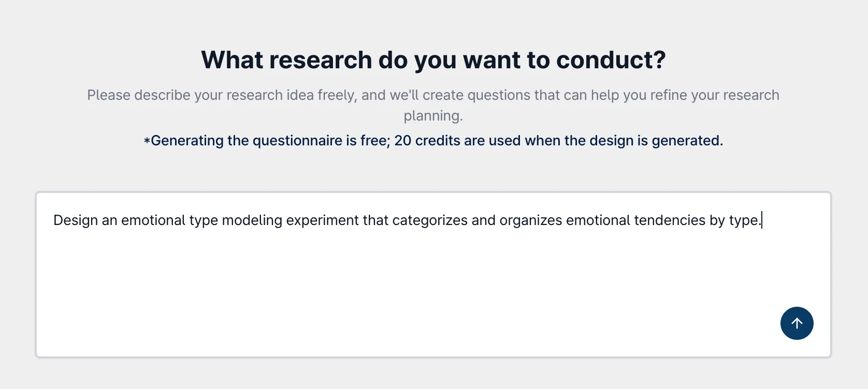Click "Generating the questionnaire is free" text
Viewport: 868px width, 389px height.
[x=270, y=141]
